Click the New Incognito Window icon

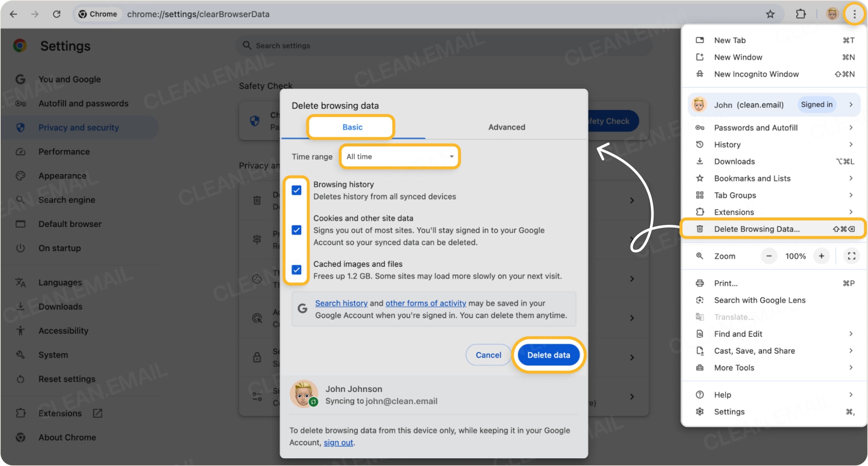(x=700, y=74)
